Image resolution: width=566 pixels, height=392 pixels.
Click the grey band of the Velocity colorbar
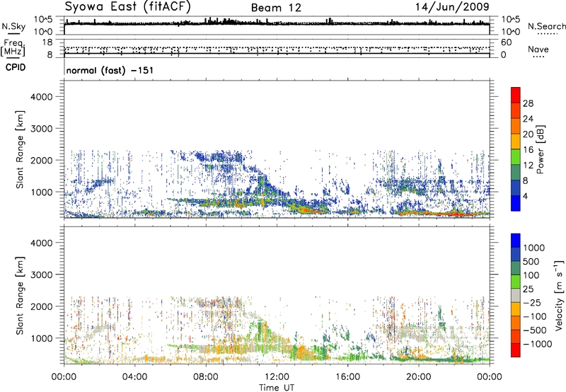(516, 296)
